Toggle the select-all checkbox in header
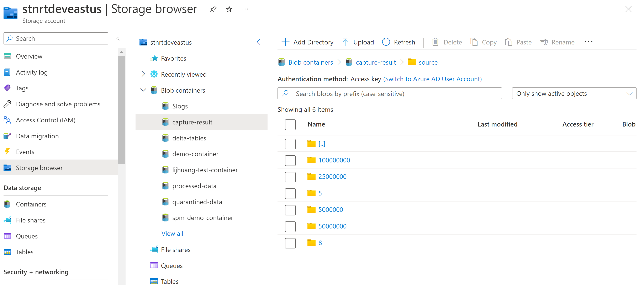 pos(290,124)
